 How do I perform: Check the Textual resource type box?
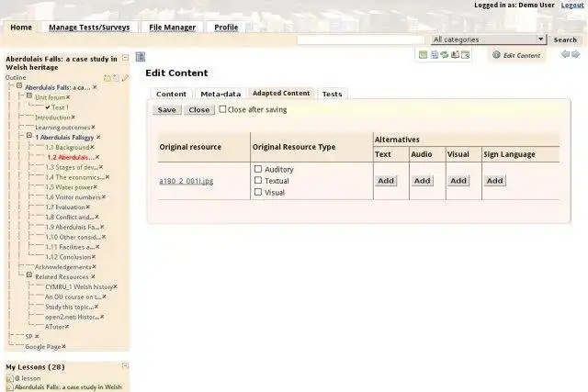[258, 180]
